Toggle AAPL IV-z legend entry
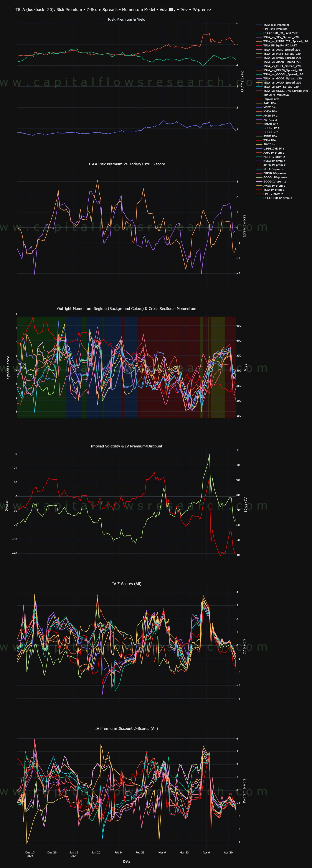Viewport: 312px width, 868px height. 266,103
